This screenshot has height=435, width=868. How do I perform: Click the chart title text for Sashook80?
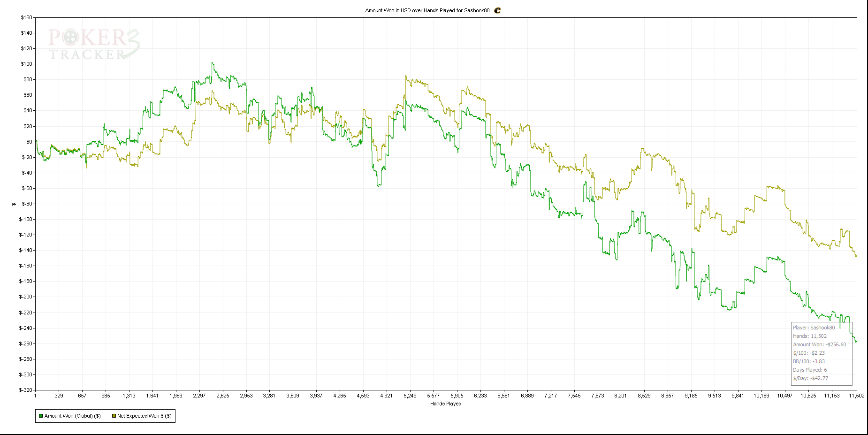[427, 10]
